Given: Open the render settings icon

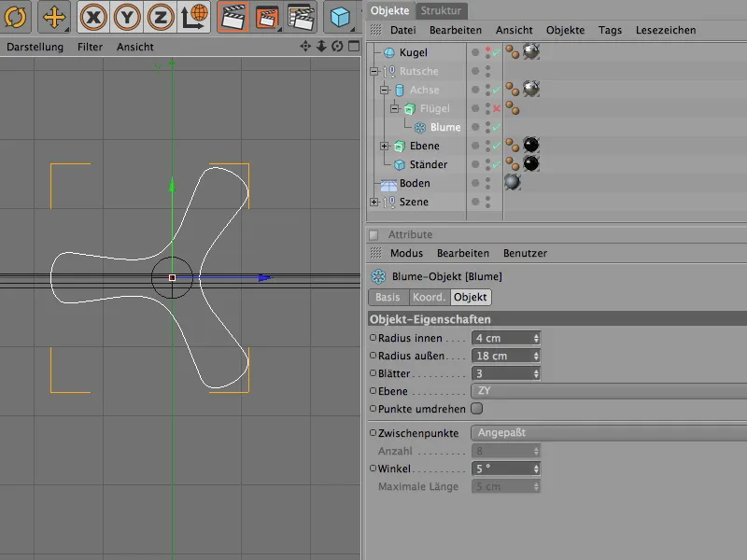Looking at the screenshot, I should click(x=301, y=17).
